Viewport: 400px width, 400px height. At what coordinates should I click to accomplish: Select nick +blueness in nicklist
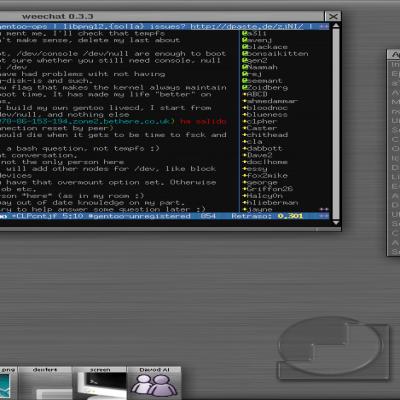coord(265,115)
